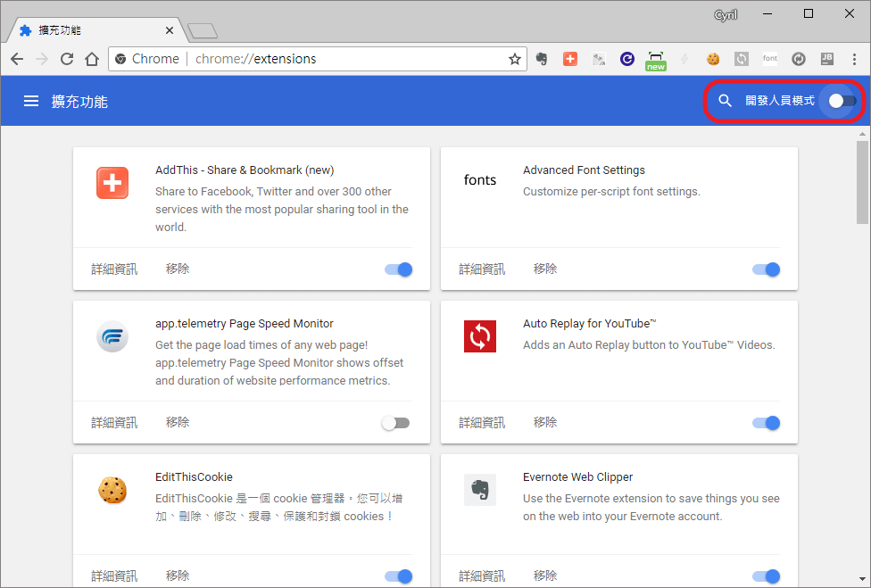Image resolution: width=871 pixels, height=588 pixels.
Task: Disable the Advanced Font Settings toggle
Action: coord(766,269)
